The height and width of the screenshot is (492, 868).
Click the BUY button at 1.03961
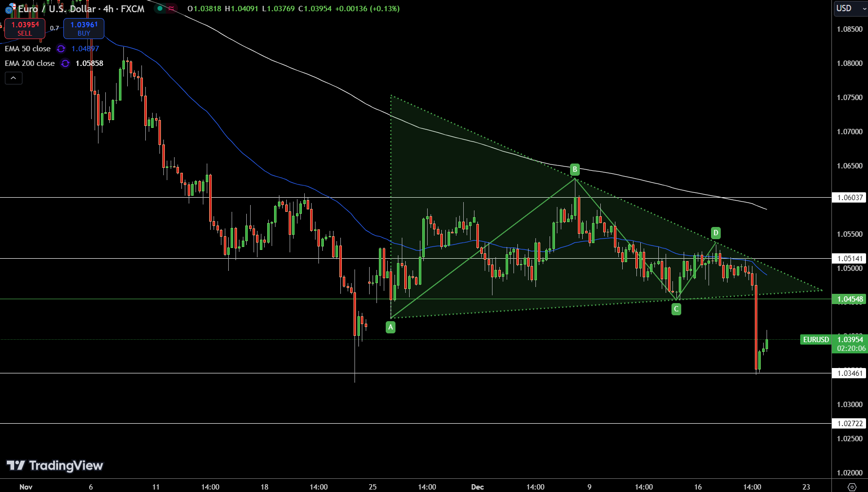click(84, 28)
